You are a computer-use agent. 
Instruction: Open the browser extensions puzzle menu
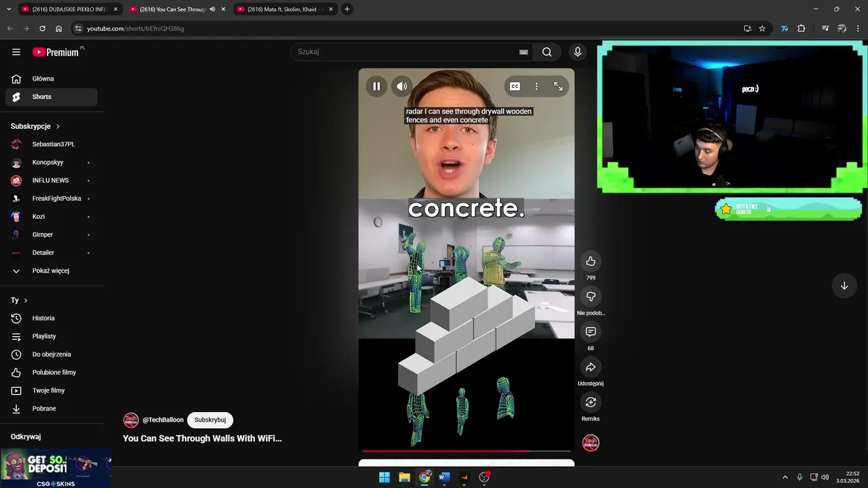pos(802,28)
